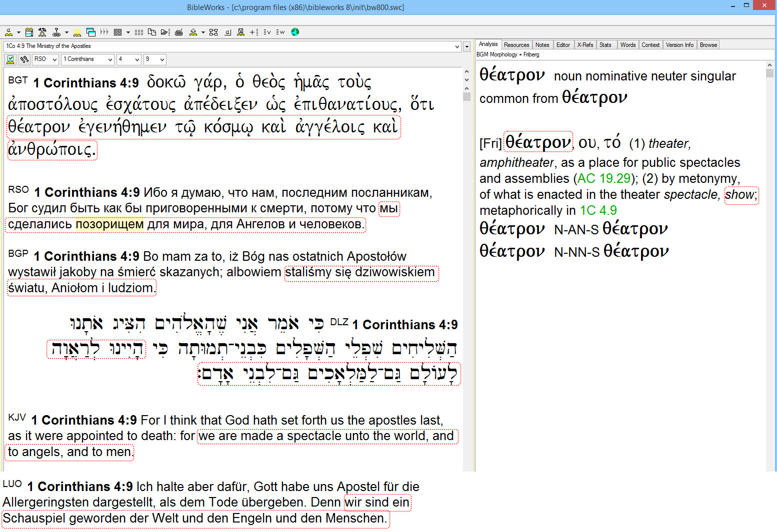
Task: Follow the green 1C 4.9 reference link
Action: (598, 210)
